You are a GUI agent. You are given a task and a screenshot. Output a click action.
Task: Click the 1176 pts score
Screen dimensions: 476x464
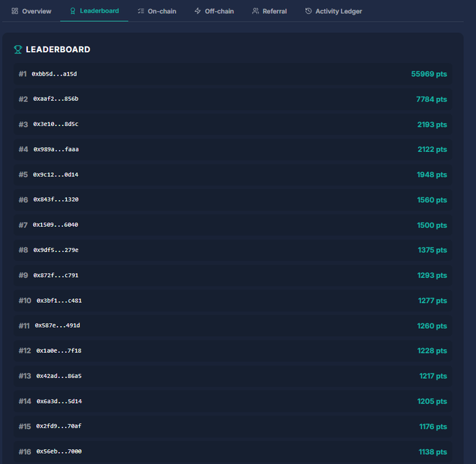point(433,427)
